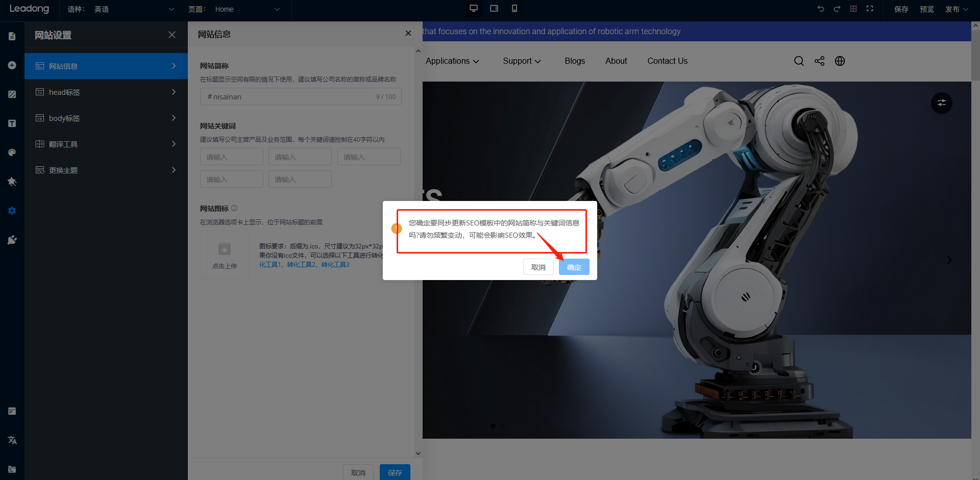This screenshot has width=980, height=480.
Task: Click the search magnifier on website
Action: pos(799,61)
